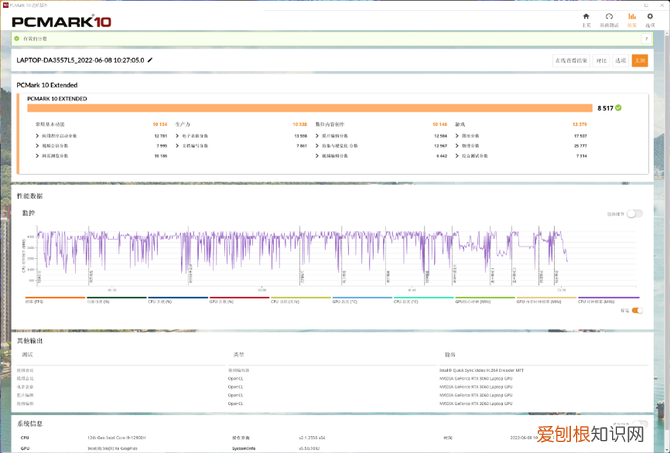Click the Benchmarks gauge icon in top navigation
The height and width of the screenshot is (453, 670).
point(609,18)
